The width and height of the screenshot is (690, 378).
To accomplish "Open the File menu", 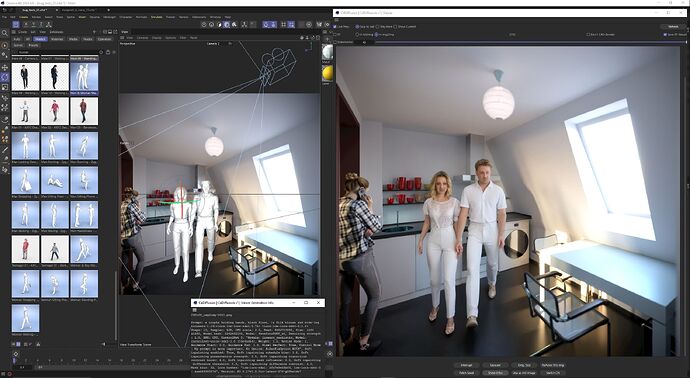I will (x=4, y=17).
